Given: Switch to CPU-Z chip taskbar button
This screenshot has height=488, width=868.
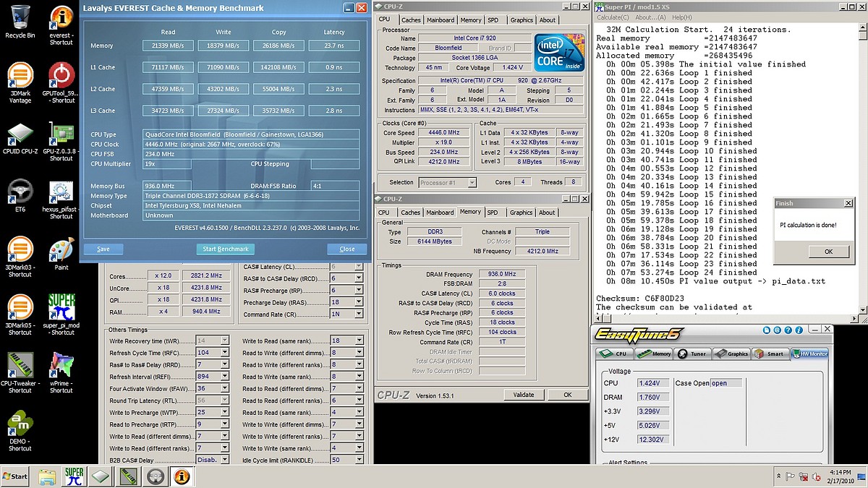Looking at the screenshot, I should tap(101, 476).
